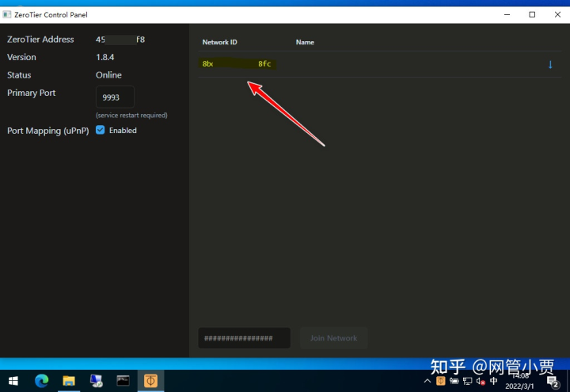Click the Join Network button
This screenshot has width=570, height=392.
(x=333, y=338)
